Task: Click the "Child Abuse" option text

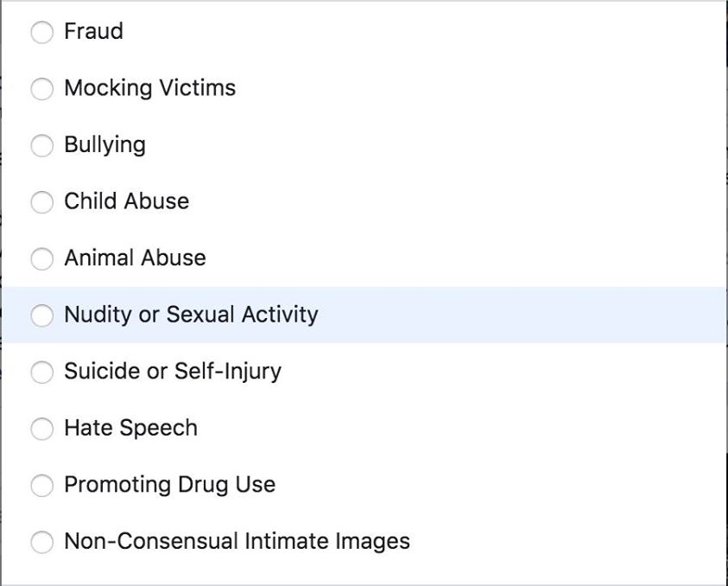Action: [126, 201]
